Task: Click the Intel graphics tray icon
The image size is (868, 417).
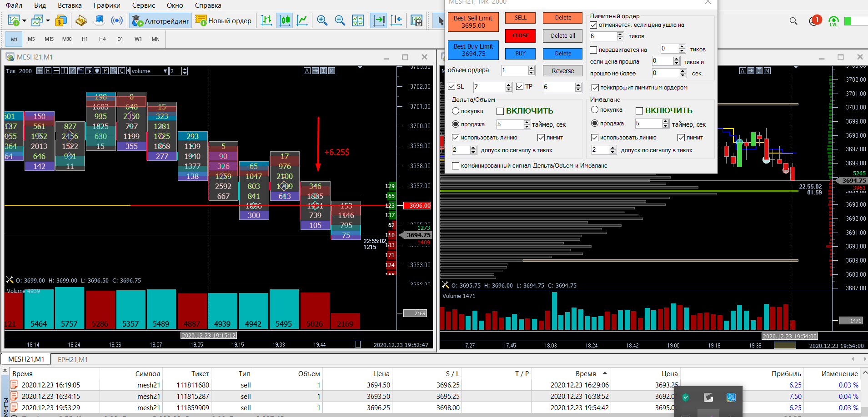Action: pos(731,397)
